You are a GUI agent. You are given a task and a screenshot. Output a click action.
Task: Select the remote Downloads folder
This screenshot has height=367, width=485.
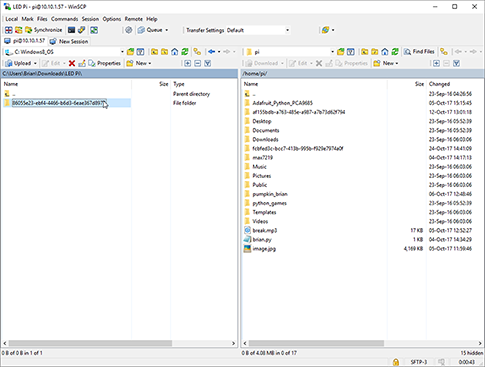click(265, 139)
